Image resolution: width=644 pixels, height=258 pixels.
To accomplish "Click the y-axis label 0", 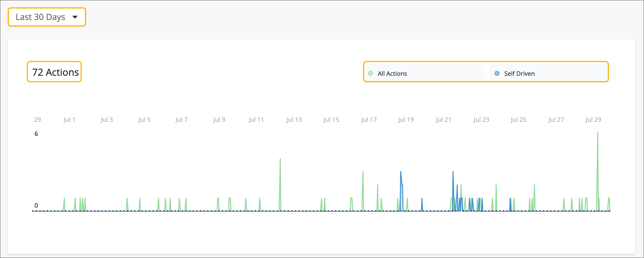I will (36, 205).
